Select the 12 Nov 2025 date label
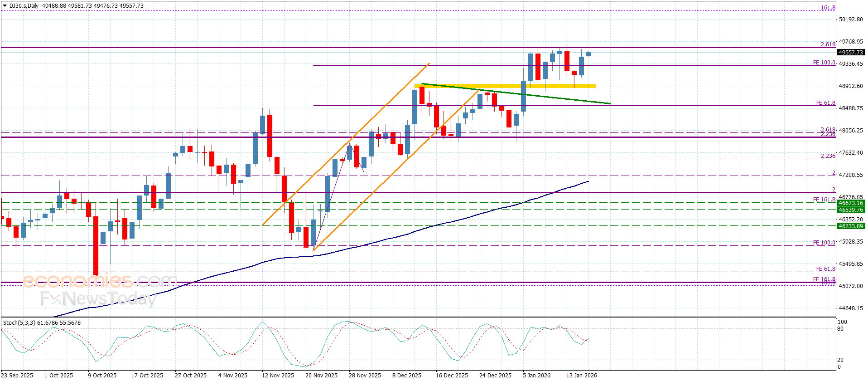The width and height of the screenshot is (868, 381). (x=278, y=375)
